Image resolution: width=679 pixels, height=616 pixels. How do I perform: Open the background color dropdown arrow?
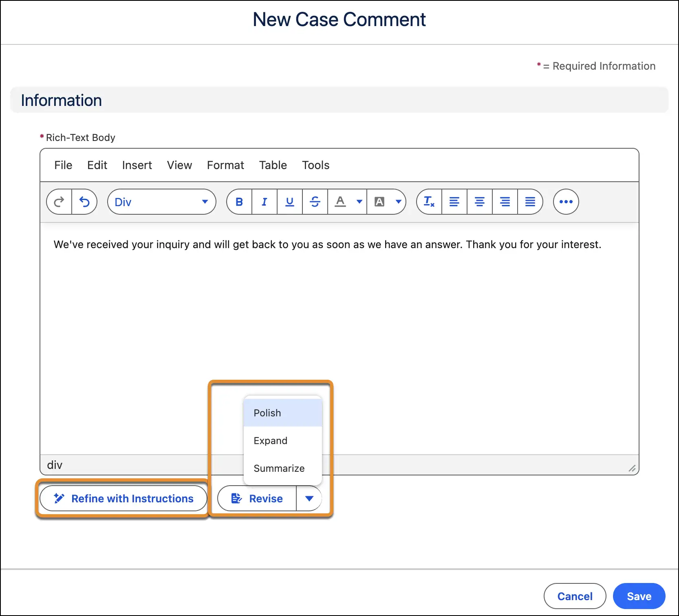point(399,202)
